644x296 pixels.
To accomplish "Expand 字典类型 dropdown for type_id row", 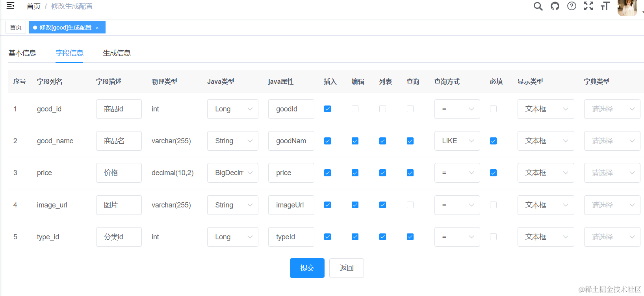I will point(612,237).
